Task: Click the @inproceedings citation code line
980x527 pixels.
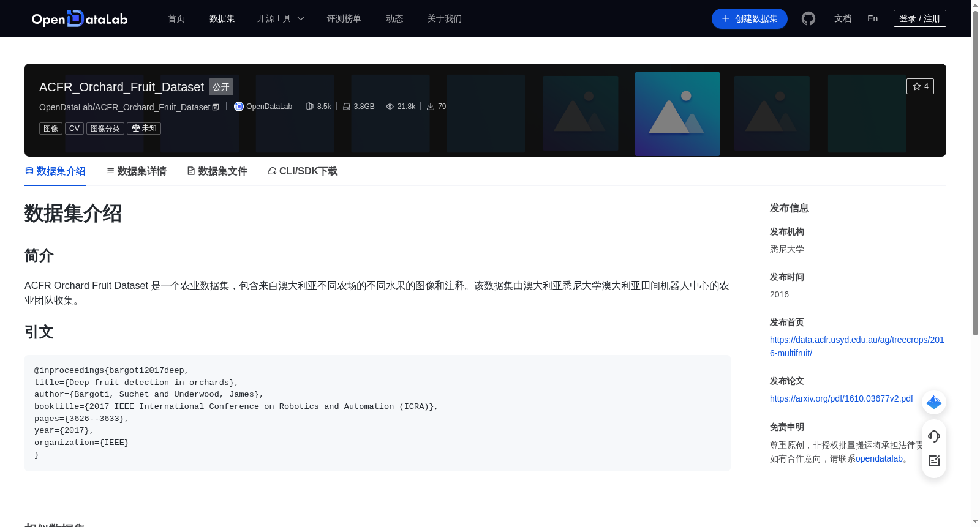Action: pos(111,370)
